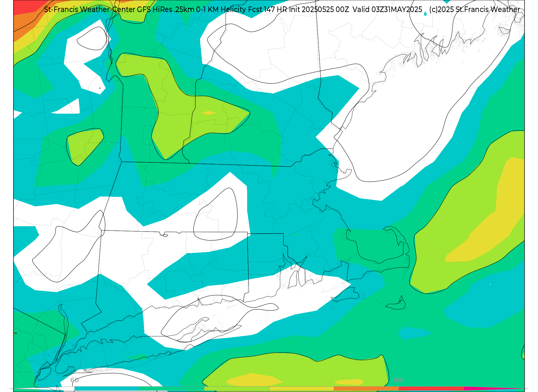Click the "60" color scale label
538x392 pixels.
click(x=75, y=380)
